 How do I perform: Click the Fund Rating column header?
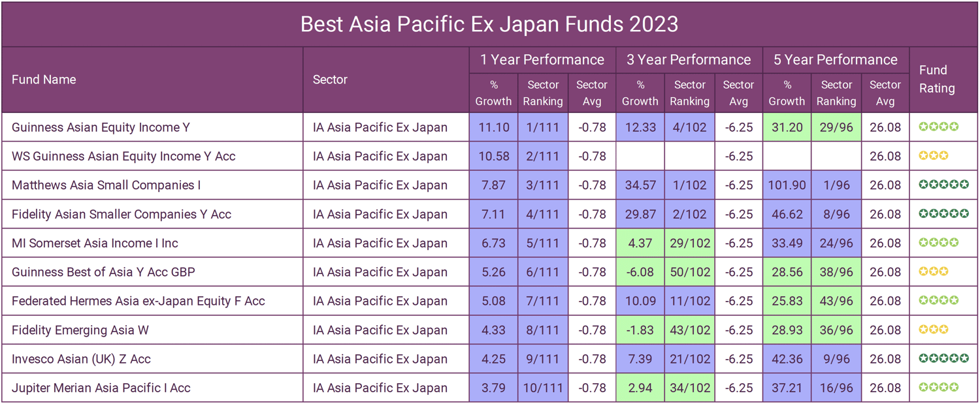(936, 79)
